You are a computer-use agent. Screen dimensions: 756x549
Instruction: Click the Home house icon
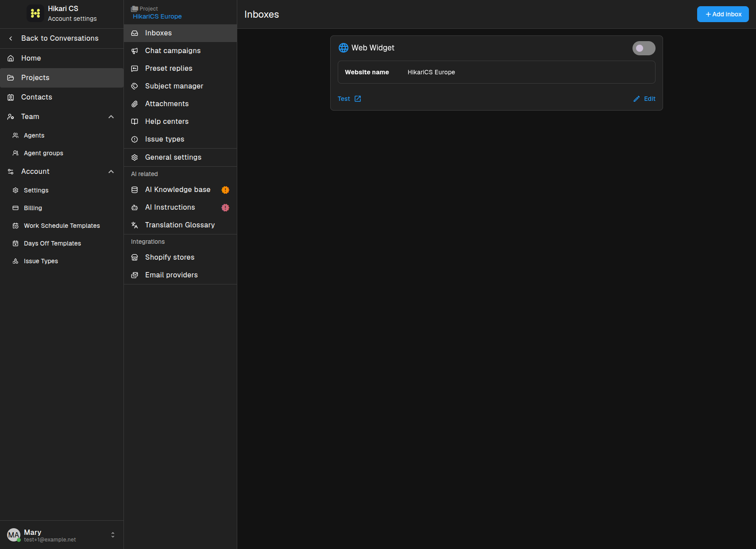pos(11,58)
